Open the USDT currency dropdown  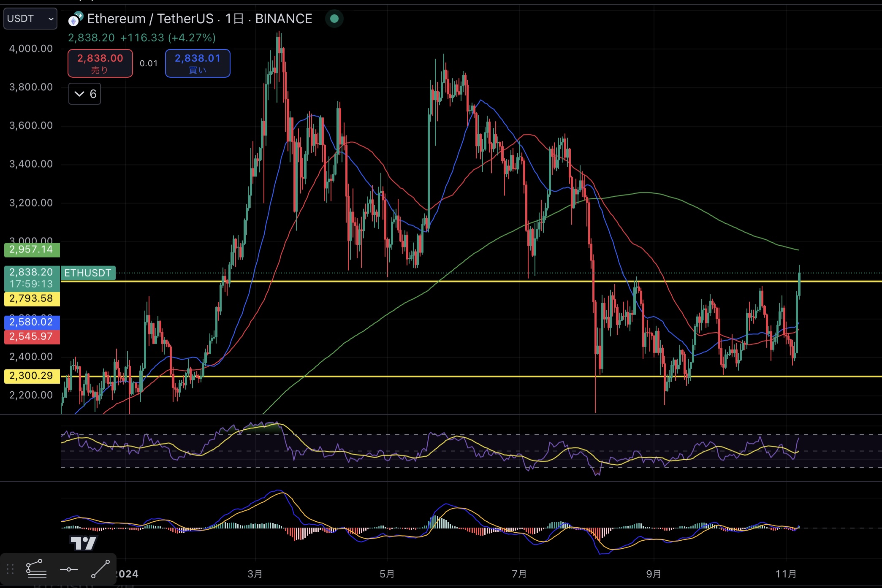30,19
